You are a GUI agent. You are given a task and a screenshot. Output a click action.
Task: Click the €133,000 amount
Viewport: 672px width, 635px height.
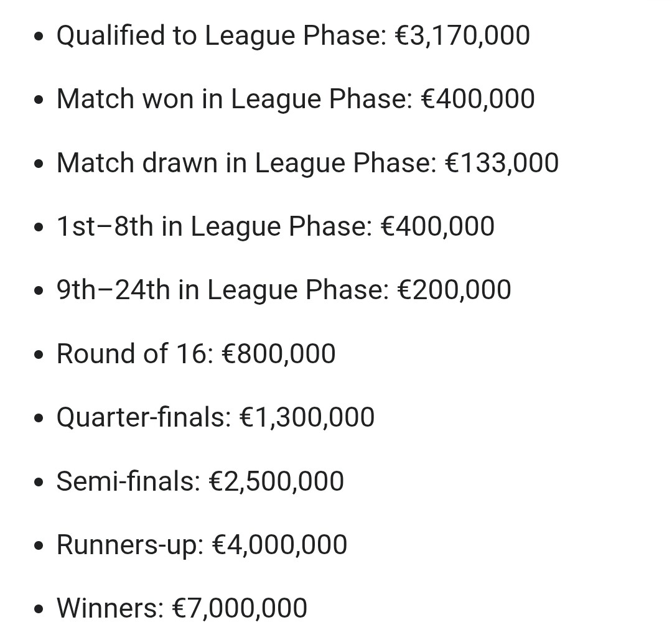pyautogui.click(x=502, y=163)
